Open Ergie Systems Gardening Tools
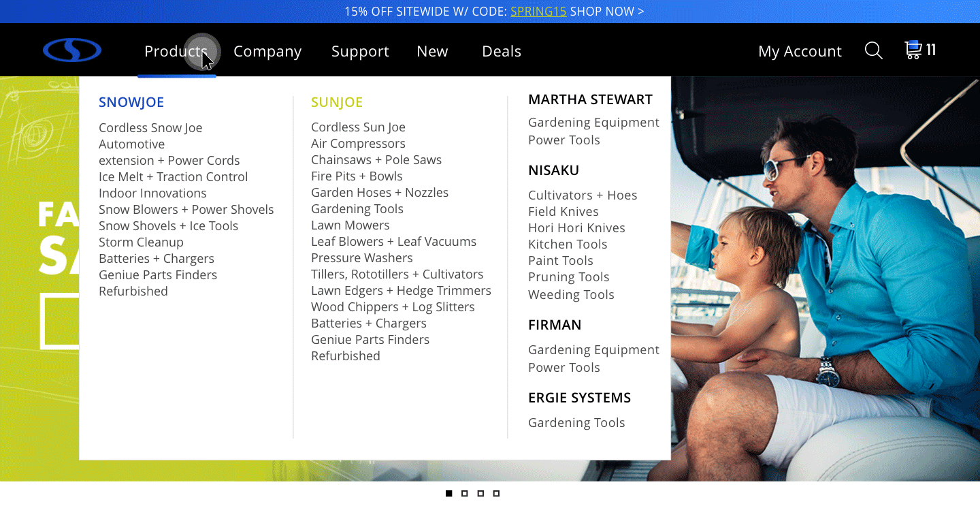Viewport: 980px width, 523px height. [576, 423]
